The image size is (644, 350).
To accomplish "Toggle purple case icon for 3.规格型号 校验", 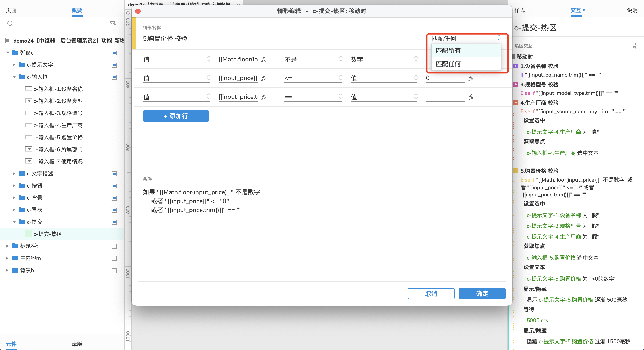I will coord(515,84).
